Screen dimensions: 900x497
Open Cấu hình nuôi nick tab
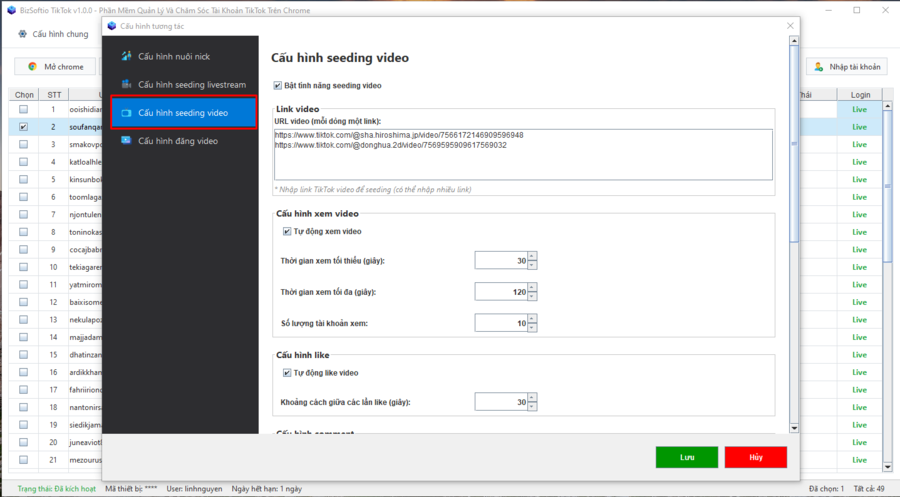coord(173,56)
